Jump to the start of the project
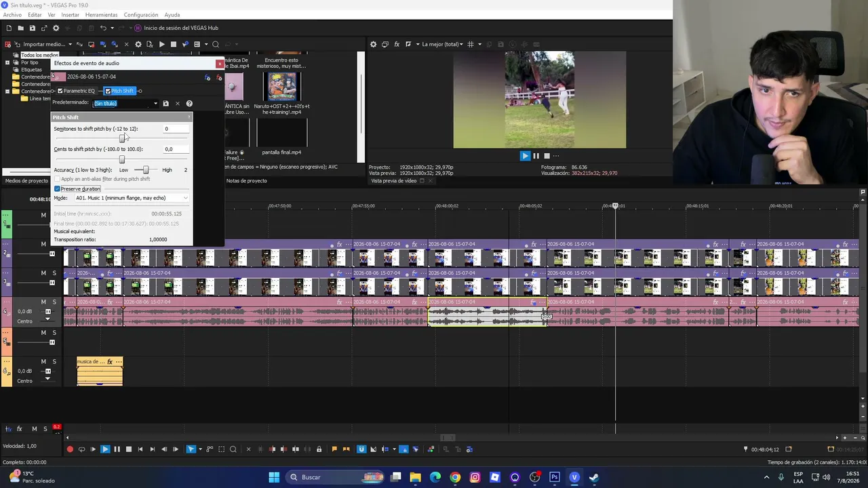 pos(140,449)
